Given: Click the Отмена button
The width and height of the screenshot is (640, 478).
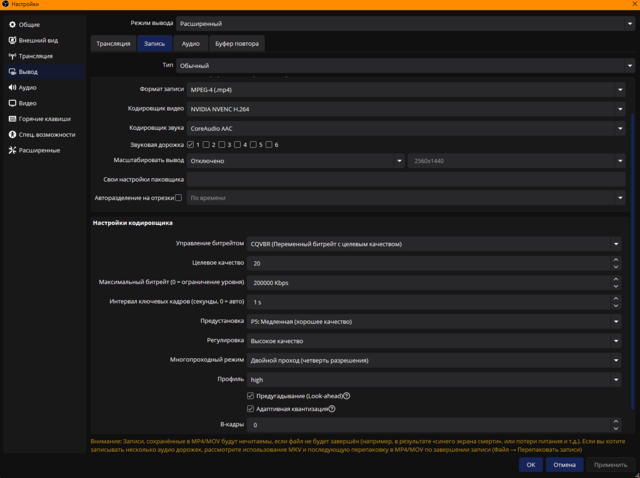Looking at the screenshot, I should click(x=564, y=465).
